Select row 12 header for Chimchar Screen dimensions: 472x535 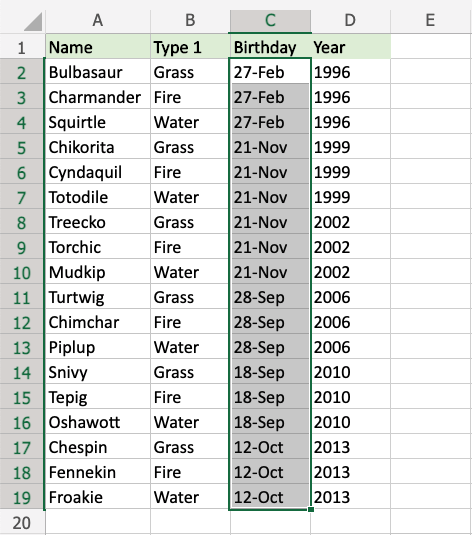click(x=22, y=322)
